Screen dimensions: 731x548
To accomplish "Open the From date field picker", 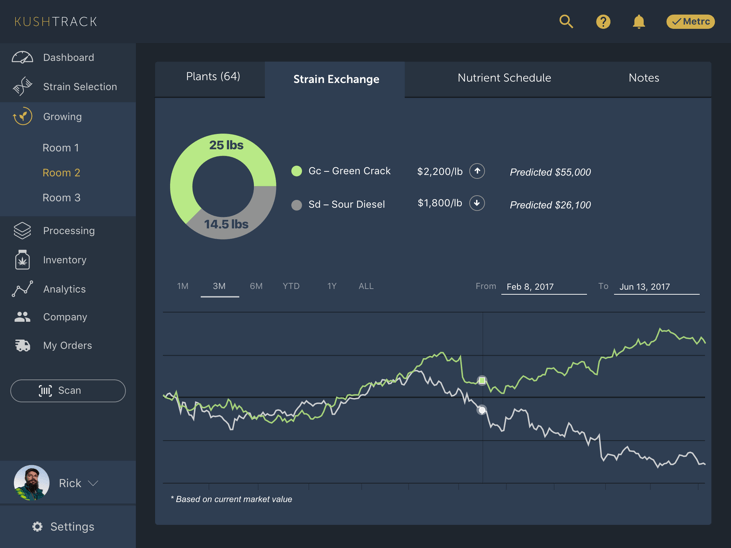I will click(x=543, y=287).
